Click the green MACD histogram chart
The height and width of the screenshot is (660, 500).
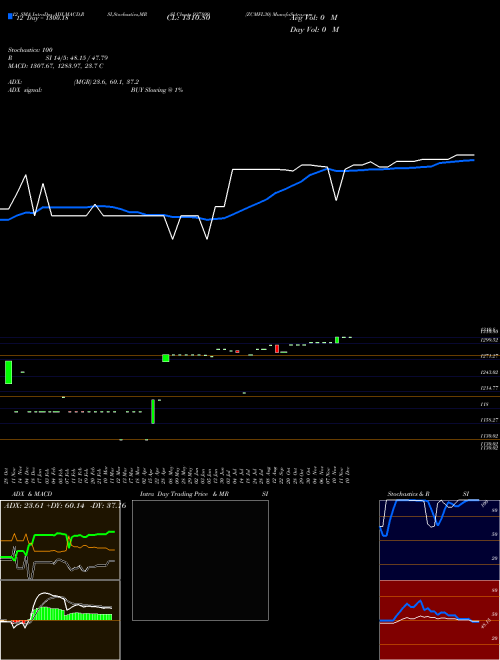click(60, 620)
